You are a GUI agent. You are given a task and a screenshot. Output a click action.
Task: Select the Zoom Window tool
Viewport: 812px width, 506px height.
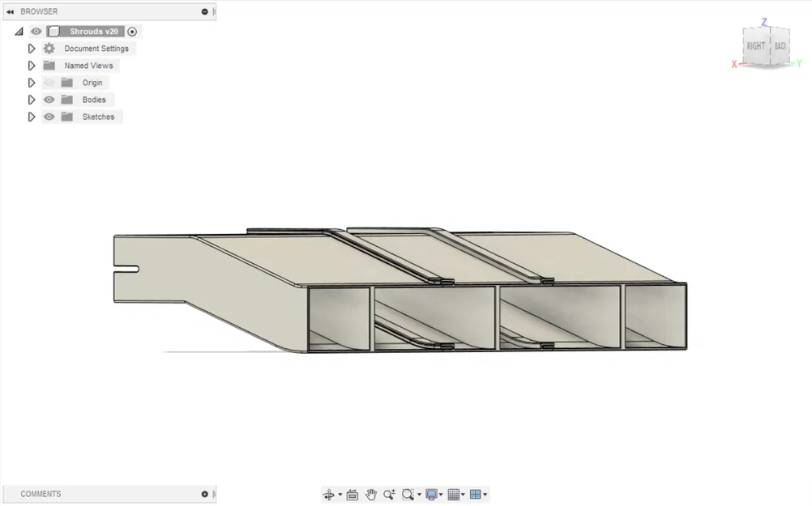408,494
